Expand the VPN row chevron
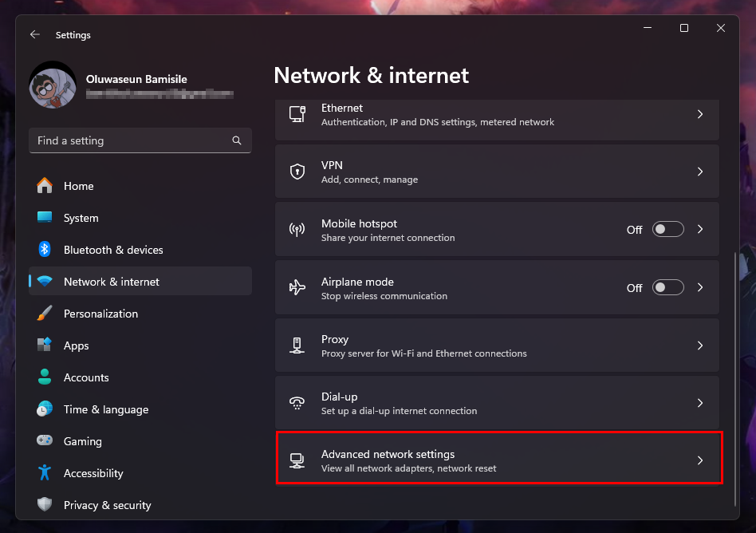This screenshot has height=533, width=756. coord(700,172)
